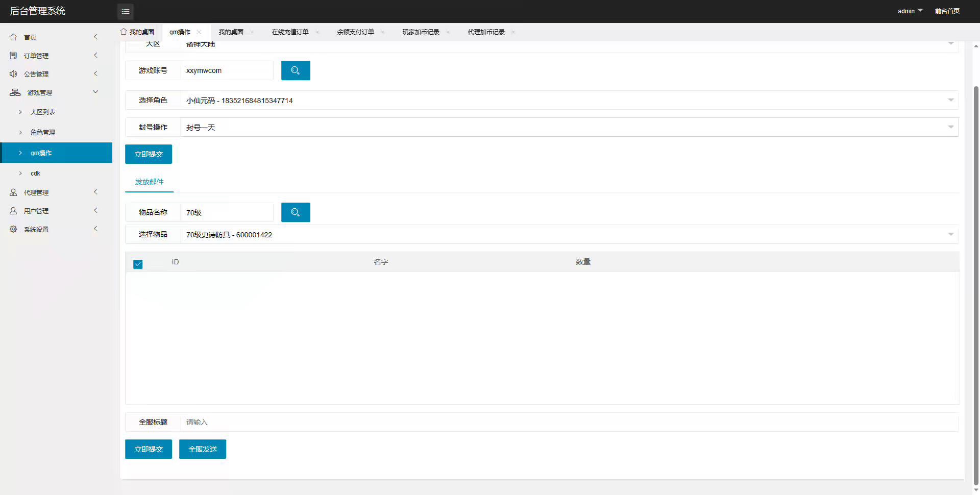Open 订单管理 order management icon
Viewport: 980px width, 495px height.
tap(13, 56)
